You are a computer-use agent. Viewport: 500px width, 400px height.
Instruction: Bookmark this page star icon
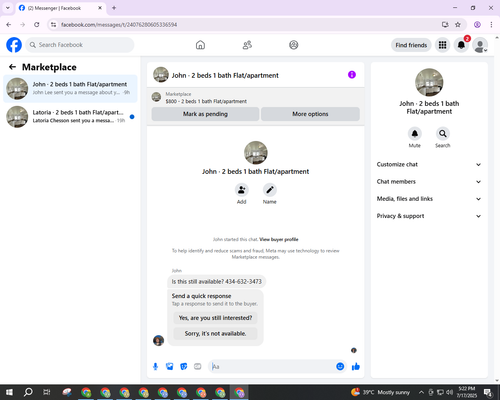pos(458,25)
